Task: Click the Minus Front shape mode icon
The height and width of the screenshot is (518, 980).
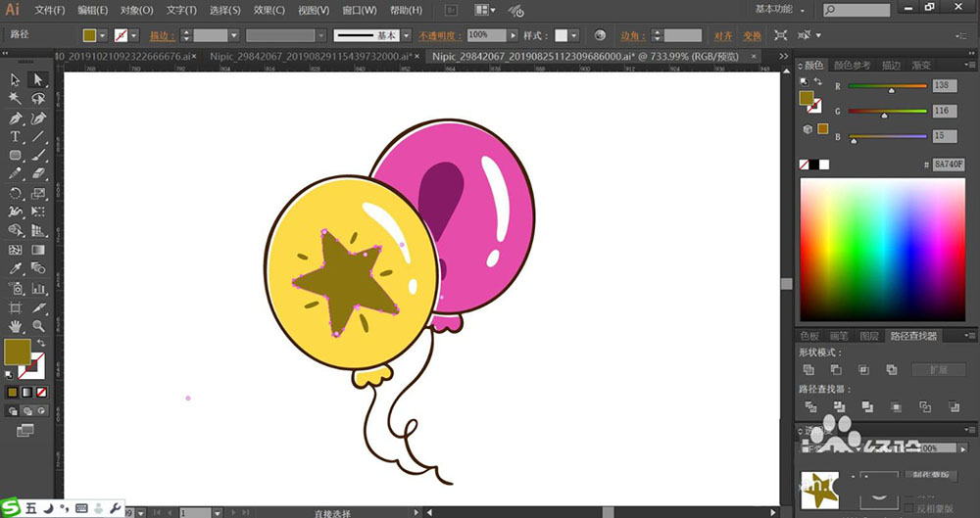Action: 836,369
